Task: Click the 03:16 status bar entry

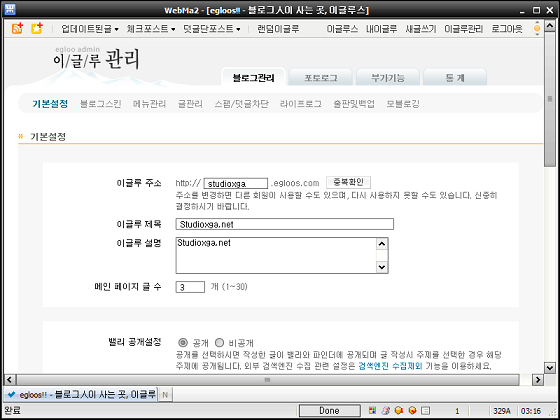Action: (531, 411)
